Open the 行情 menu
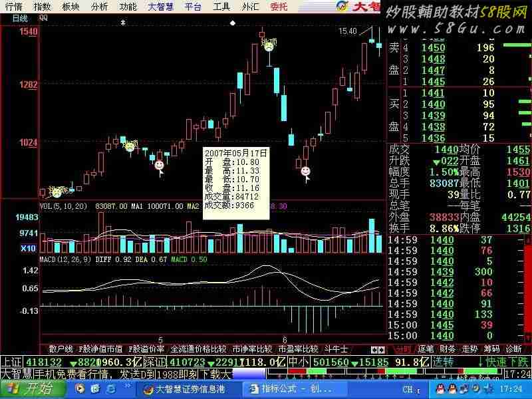This screenshot has height=399, width=532. 14,7
